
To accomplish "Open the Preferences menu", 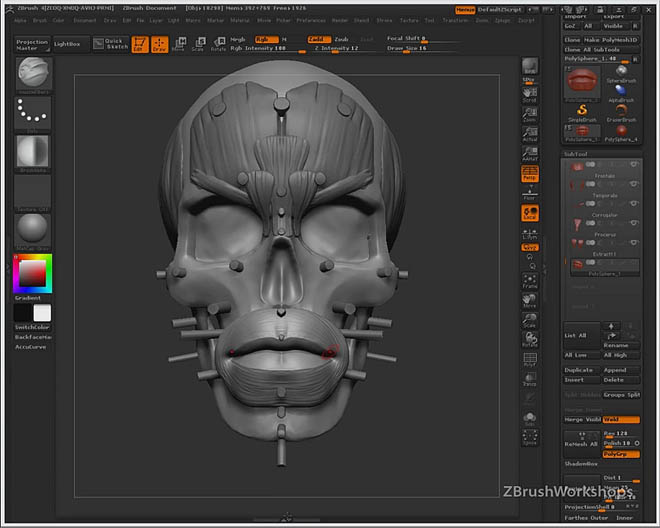I will click(311, 20).
